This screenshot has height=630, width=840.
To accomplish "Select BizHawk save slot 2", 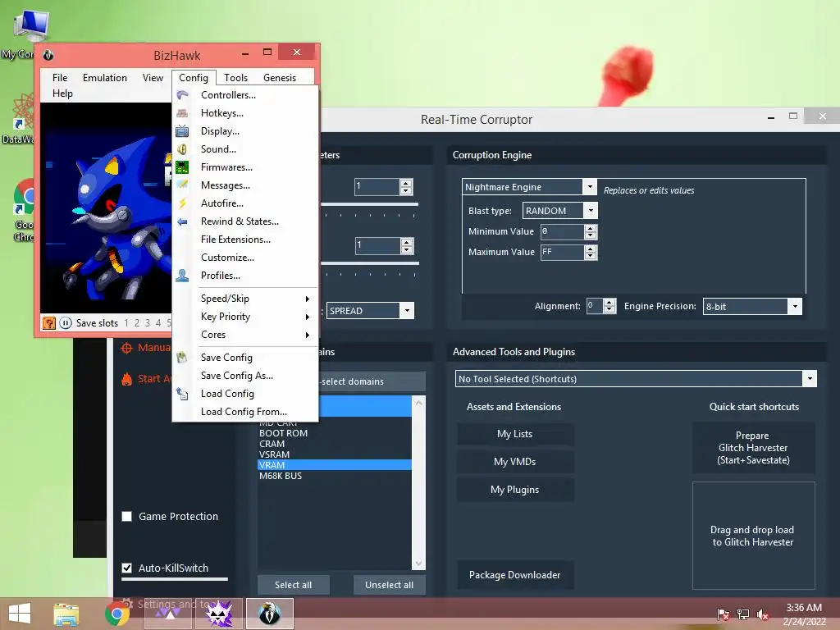I will point(137,323).
